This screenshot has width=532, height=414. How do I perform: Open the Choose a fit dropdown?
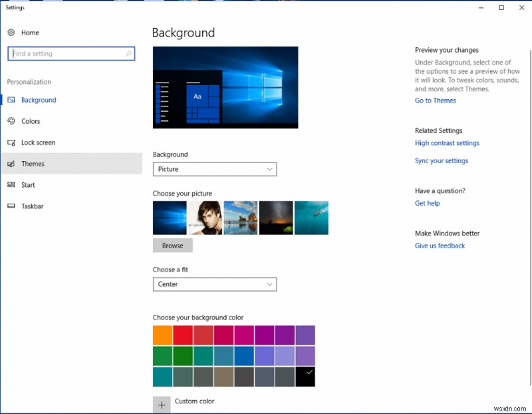point(215,284)
